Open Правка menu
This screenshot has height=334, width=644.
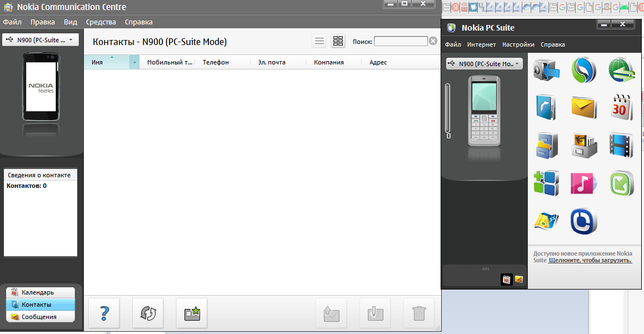[43, 22]
